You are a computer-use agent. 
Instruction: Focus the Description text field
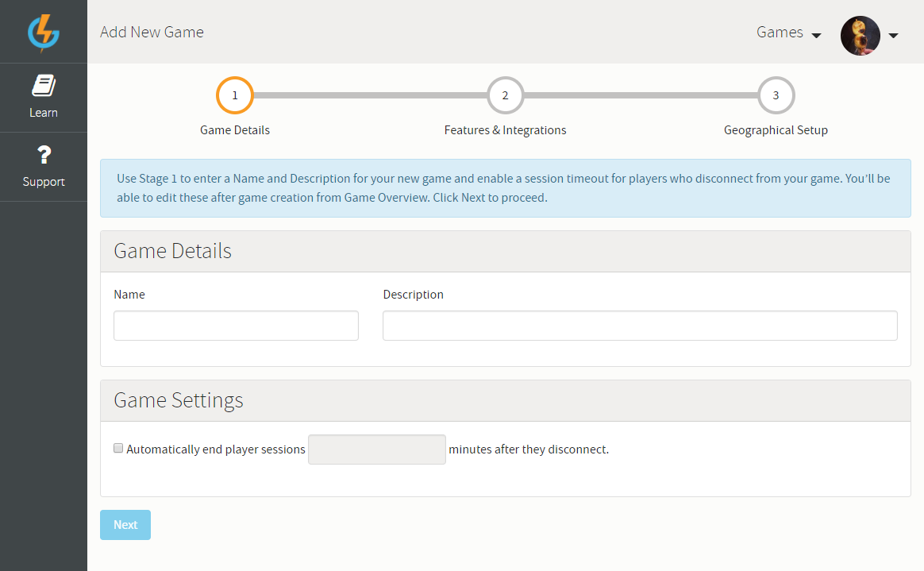640,326
